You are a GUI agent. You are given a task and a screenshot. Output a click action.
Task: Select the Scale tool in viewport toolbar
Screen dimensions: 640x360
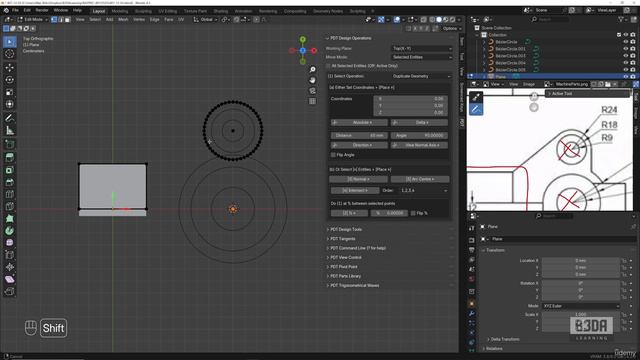(x=9, y=92)
